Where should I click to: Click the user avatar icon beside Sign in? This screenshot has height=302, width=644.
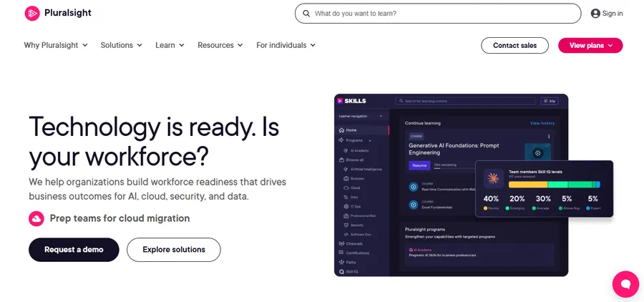tap(595, 14)
